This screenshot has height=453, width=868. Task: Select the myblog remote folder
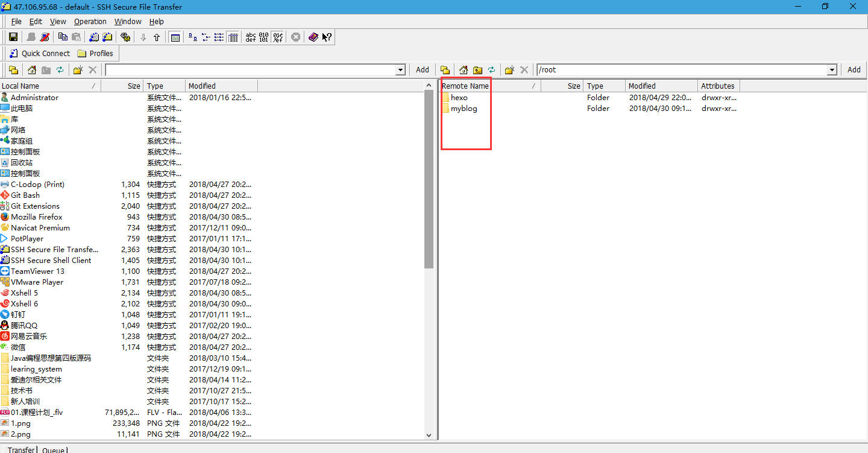[x=464, y=109]
